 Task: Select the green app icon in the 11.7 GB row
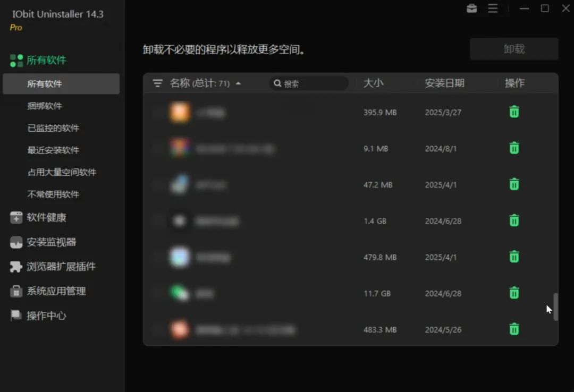(x=180, y=294)
